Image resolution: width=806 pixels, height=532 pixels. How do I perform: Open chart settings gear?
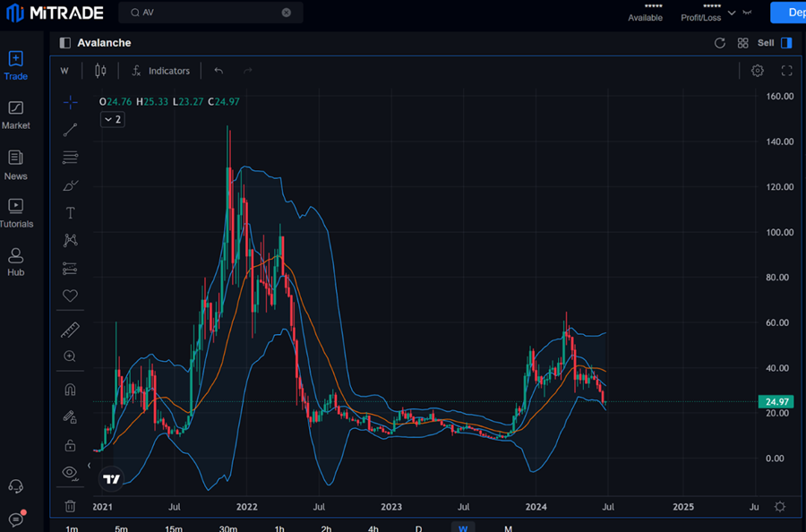pyautogui.click(x=758, y=71)
